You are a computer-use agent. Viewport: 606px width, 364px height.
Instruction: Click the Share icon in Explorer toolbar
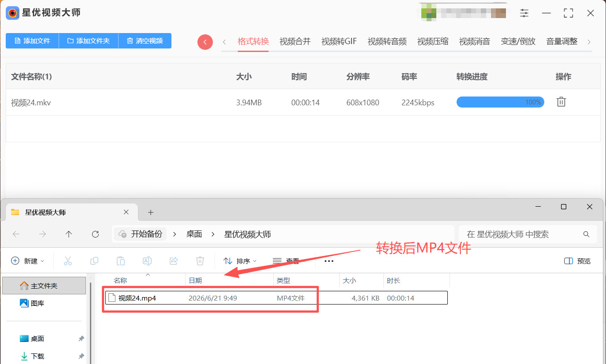click(174, 261)
